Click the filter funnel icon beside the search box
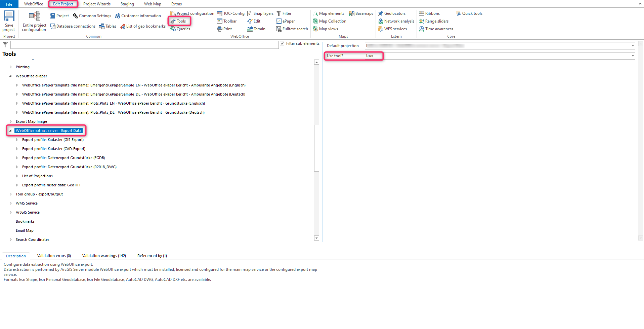644x329 pixels. coord(5,44)
